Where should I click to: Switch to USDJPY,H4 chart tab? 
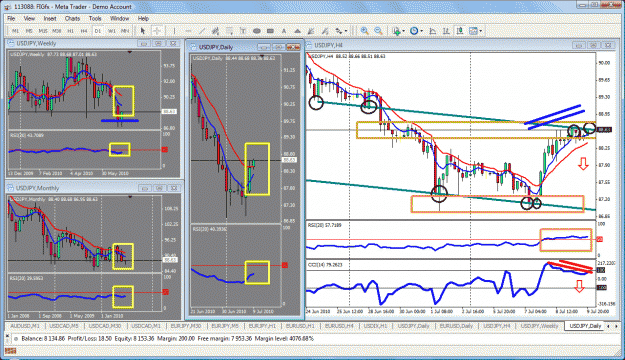coord(497,326)
